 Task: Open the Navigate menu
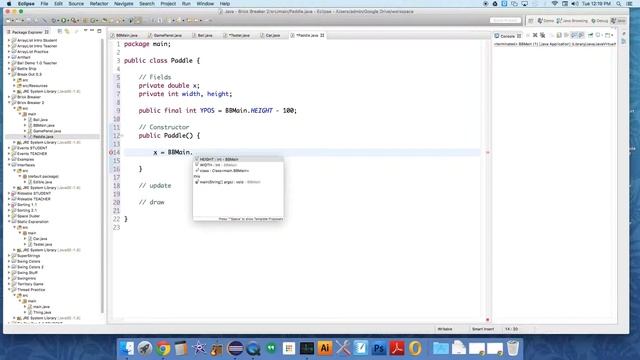[123, 4]
